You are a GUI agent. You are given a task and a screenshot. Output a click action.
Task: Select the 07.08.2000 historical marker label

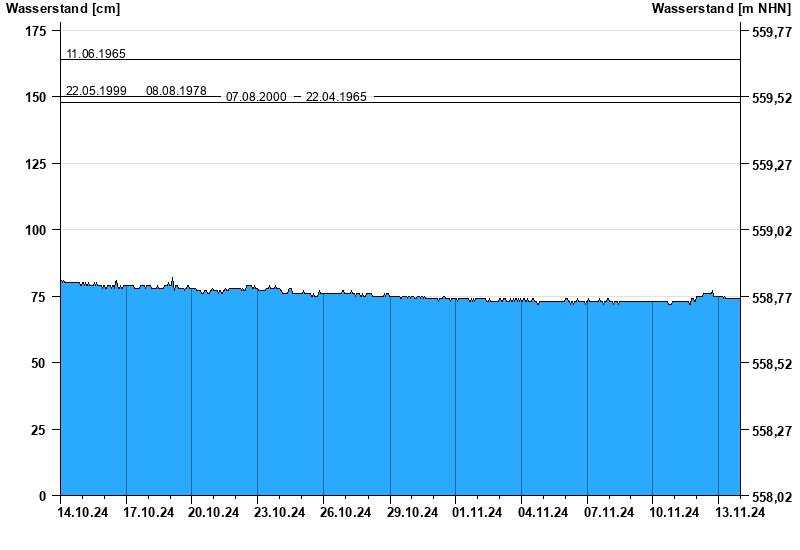coord(256,97)
